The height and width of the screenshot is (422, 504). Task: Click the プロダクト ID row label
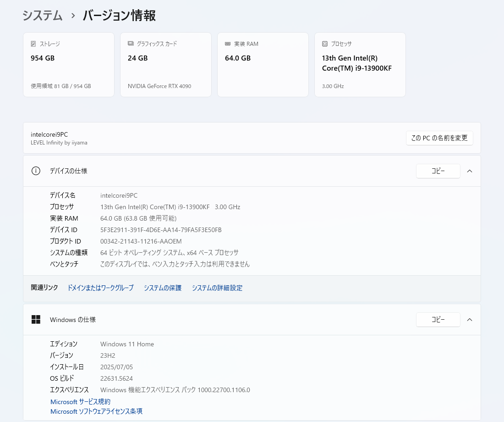click(x=65, y=241)
